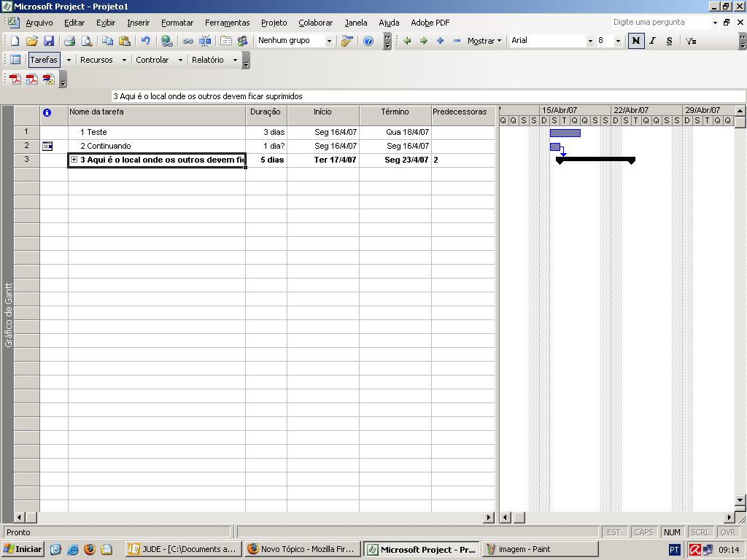Screen dimensions: 747x560
Task: Paste from clipboard icon
Action: pyautogui.click(x=124, y=41)
